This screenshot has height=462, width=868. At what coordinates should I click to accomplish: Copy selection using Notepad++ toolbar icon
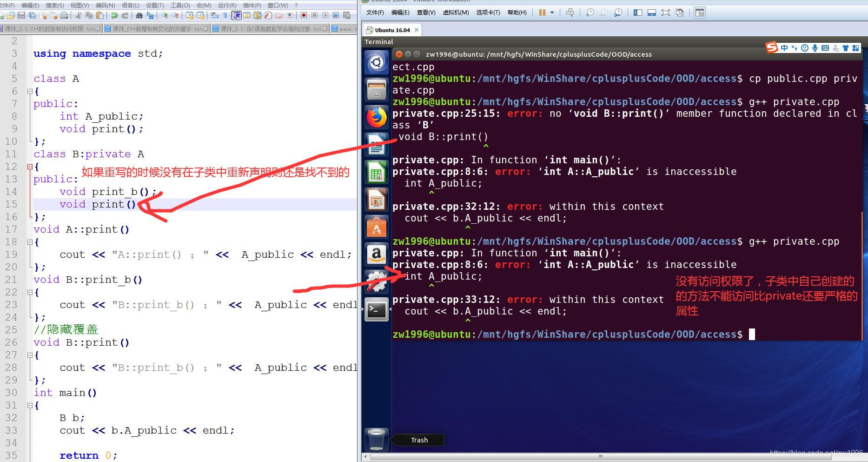coord(89,15)
